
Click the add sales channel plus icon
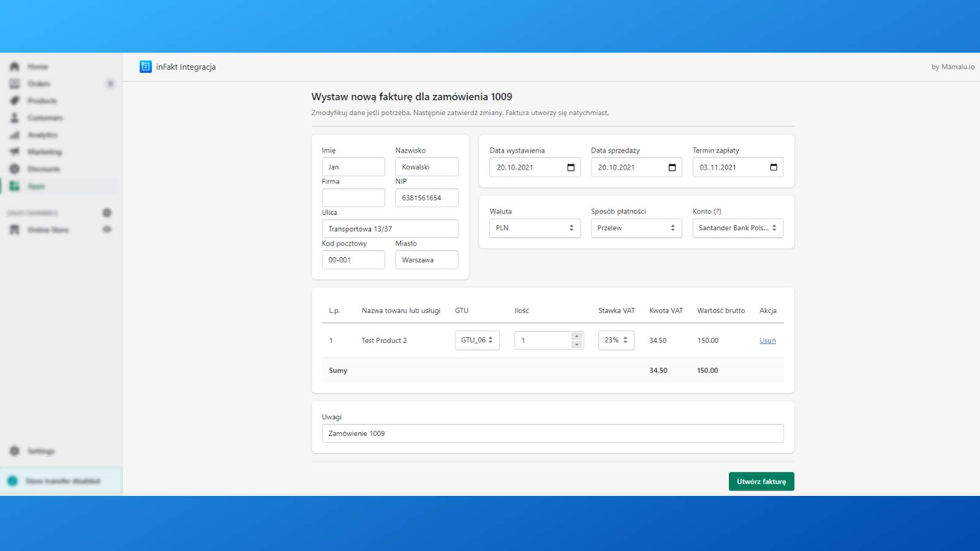point(107,212)
